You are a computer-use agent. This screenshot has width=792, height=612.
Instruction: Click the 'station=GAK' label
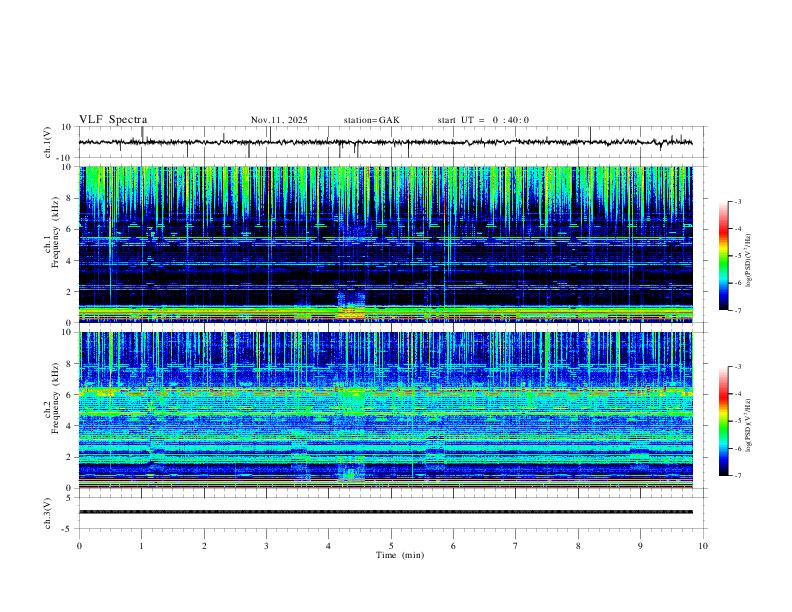coord(372,120)
